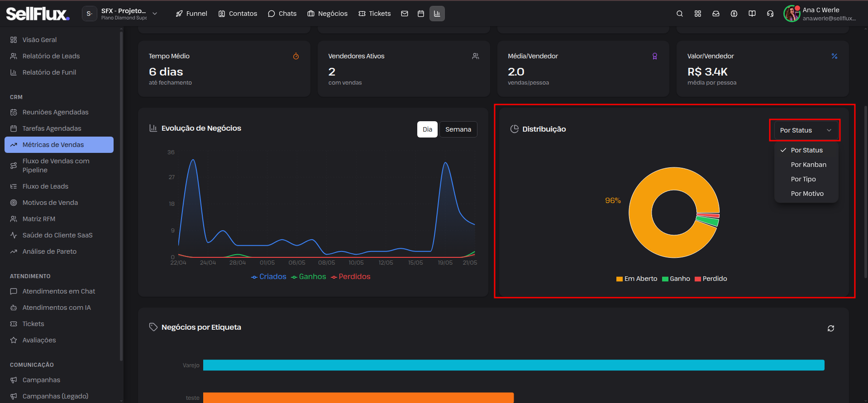This screenshot has width=868, height=403.
Task: Go to Relatório de Funil in the sidebar
Action: pos(49,72)
